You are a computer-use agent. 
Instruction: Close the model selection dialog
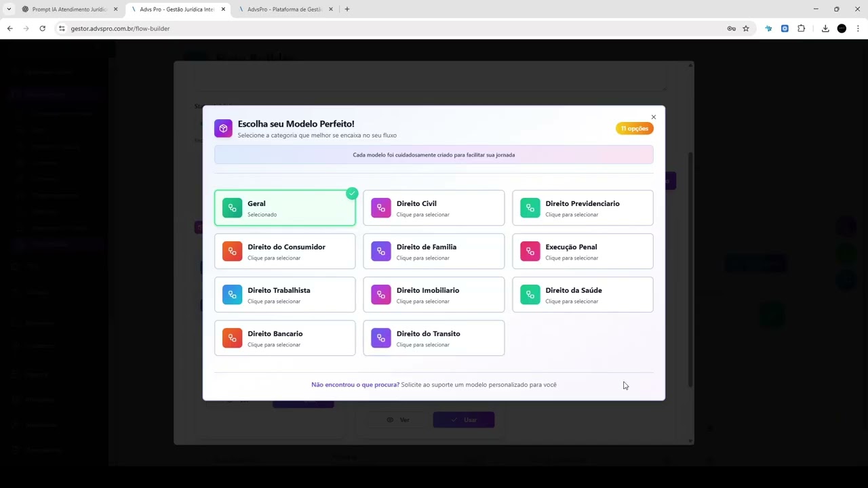[654, 117]
